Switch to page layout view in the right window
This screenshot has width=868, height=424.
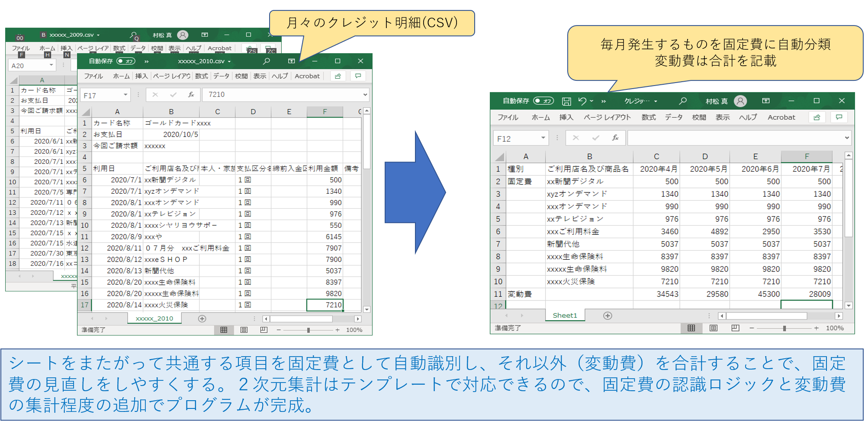tap(713, 328)
